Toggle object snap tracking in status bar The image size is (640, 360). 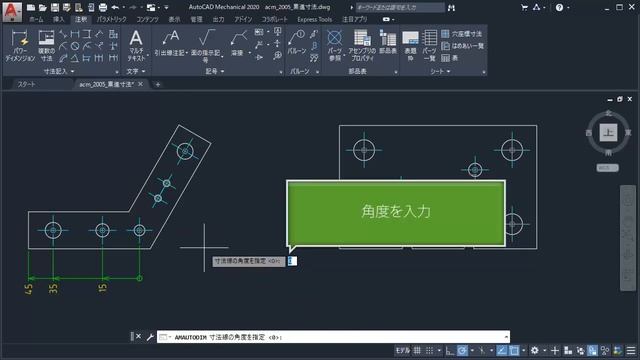(x=502, y=350)
